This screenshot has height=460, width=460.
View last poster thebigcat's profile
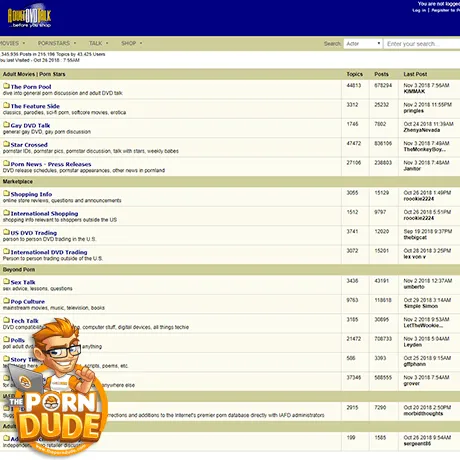coord(415,237)
